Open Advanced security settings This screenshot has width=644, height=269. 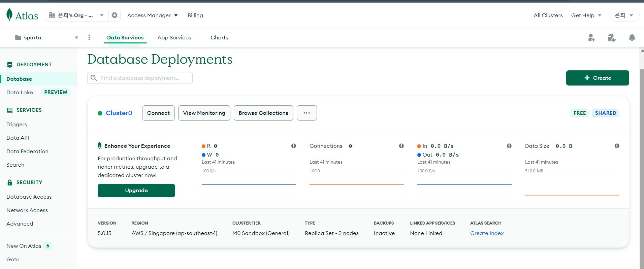20,224
